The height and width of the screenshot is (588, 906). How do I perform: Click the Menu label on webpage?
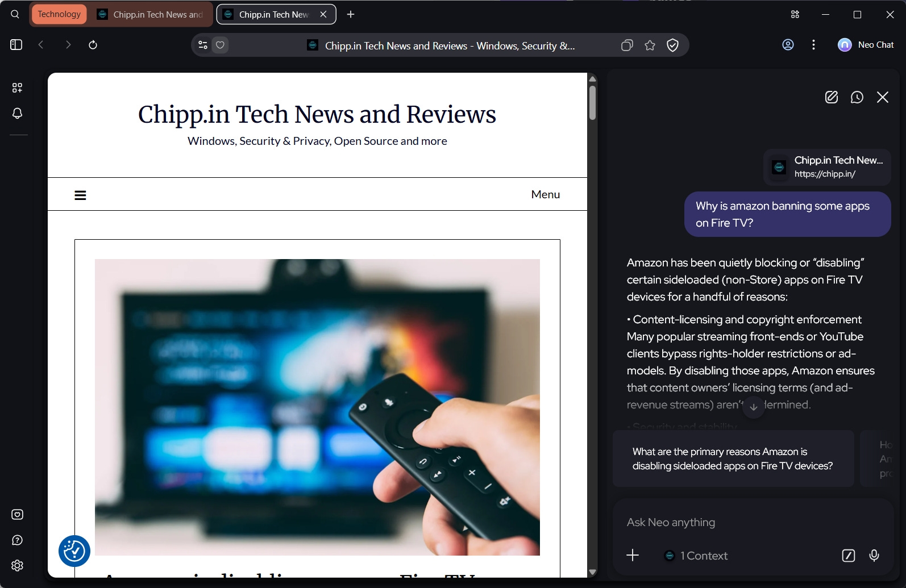click(x=546, y=194)
